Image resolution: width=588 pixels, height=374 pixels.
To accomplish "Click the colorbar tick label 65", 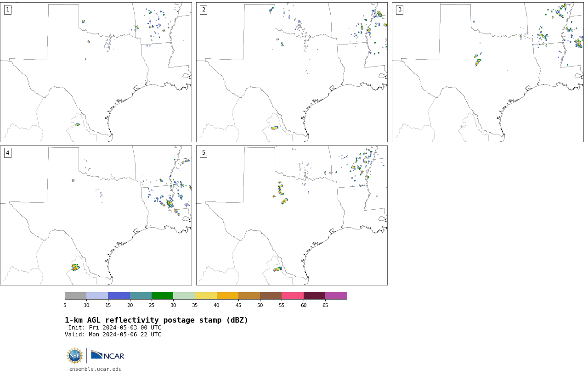I will tap(325, 305).
